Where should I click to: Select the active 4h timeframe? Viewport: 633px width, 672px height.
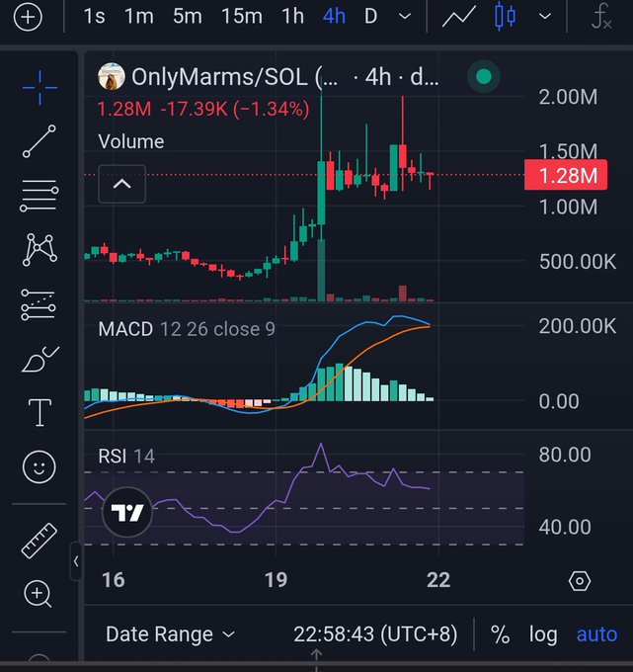point(334,17)
